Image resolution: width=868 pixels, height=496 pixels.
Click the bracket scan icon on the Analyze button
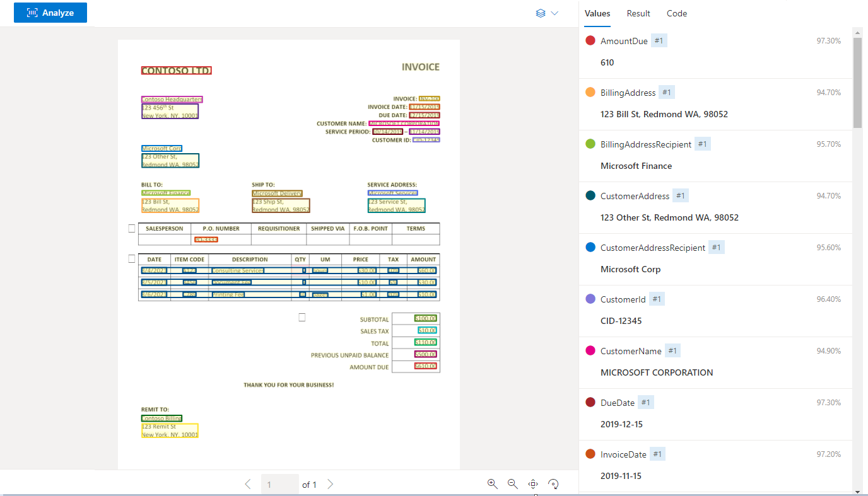[32, 12]
